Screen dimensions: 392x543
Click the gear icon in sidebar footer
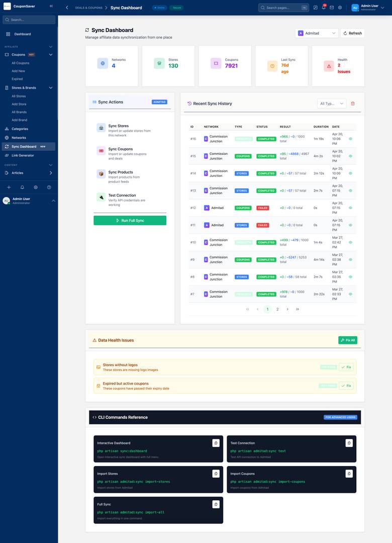point(36,187)
